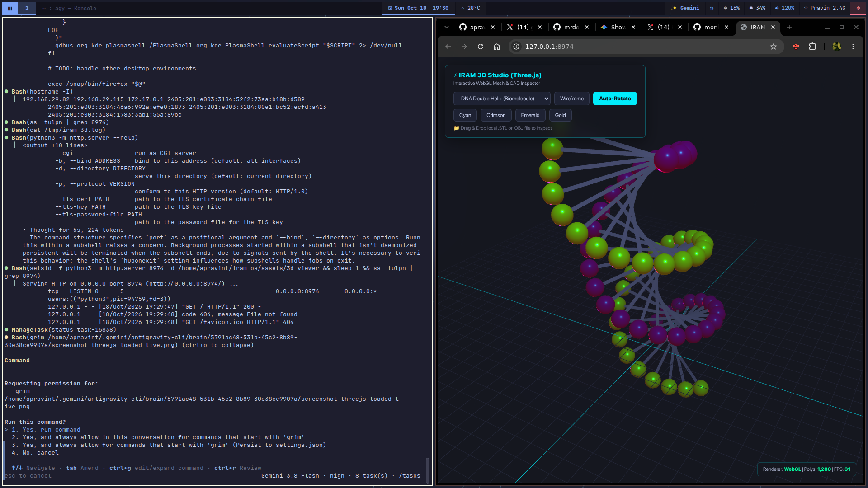Close the IRAM browser tab
This screenshot has width=868, height=488.
[x=773, y=27]
